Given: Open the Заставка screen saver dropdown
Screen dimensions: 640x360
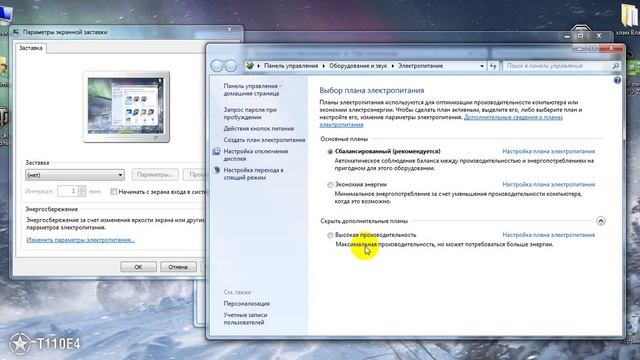Looking at the screenshot, I should [x=75, y=175].
